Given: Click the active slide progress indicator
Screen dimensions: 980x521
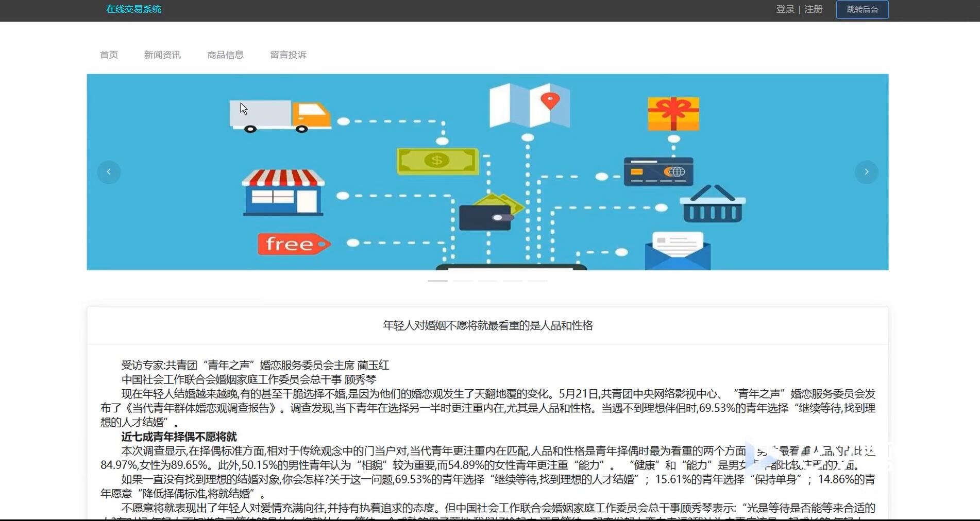Looking at the screenshot, I should (438, 282).
